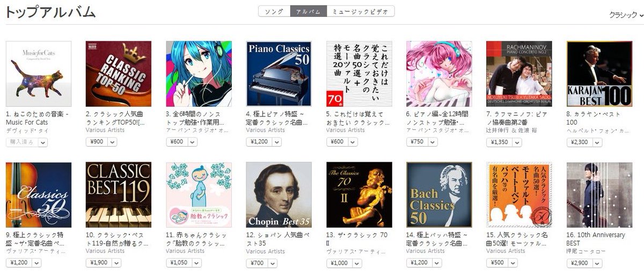Open the Rachmaninov Piano Concerto album cover

(519, 74)
